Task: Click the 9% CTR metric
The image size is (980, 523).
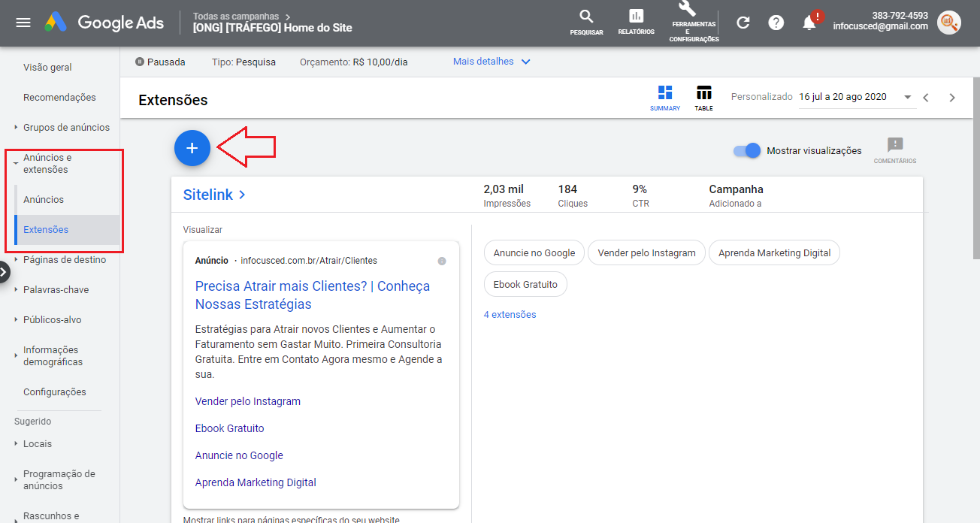Action: (x=640, y=195)
